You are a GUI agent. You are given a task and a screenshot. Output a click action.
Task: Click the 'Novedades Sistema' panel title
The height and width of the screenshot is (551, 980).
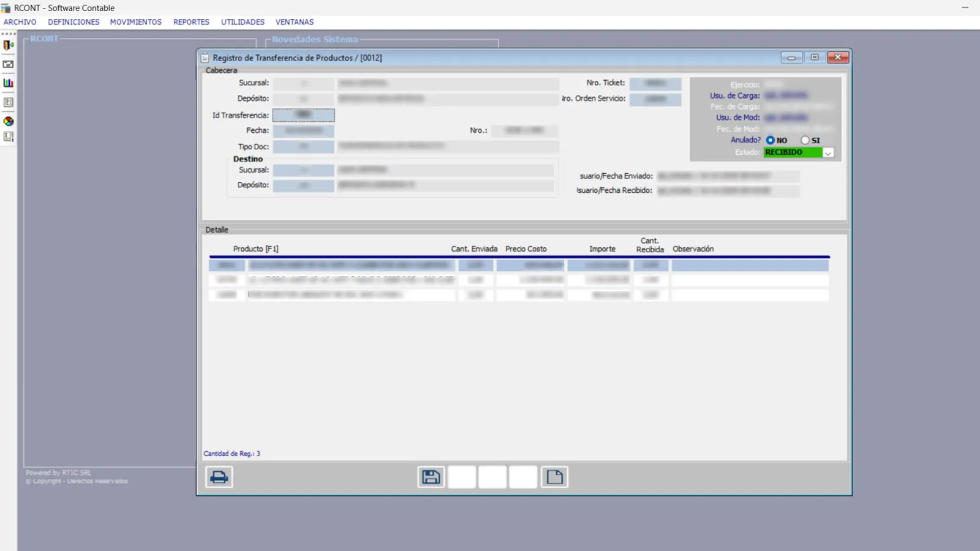coord(315,39)
